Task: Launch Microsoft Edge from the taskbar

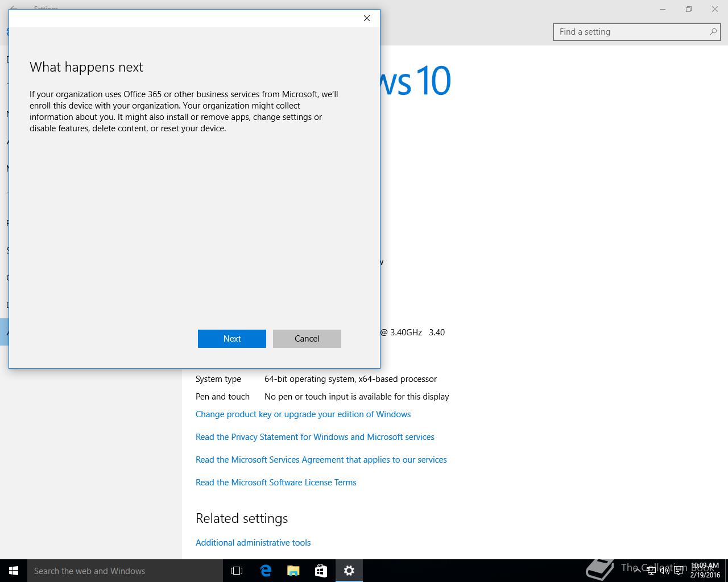Action: (x=266, y=571)
